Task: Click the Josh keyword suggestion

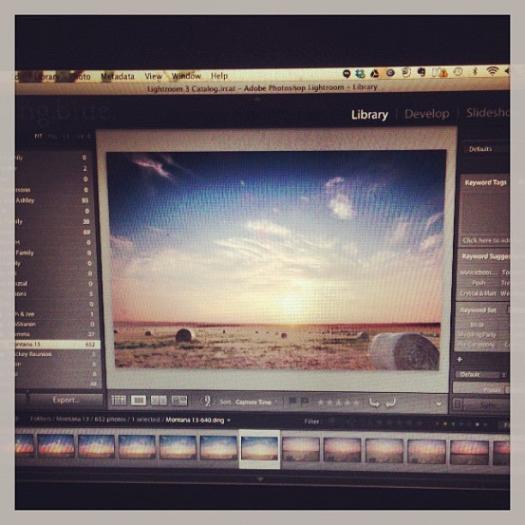Action: click(x=478, y=283)
